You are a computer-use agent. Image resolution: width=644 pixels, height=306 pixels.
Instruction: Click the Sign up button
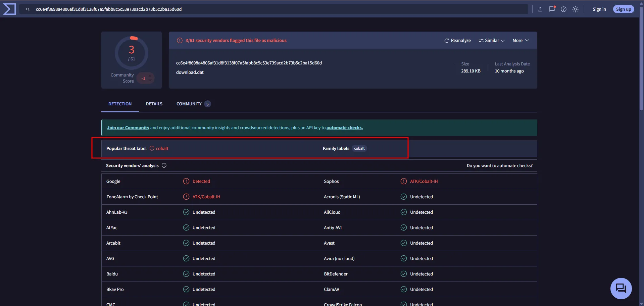tap(623, 9)
